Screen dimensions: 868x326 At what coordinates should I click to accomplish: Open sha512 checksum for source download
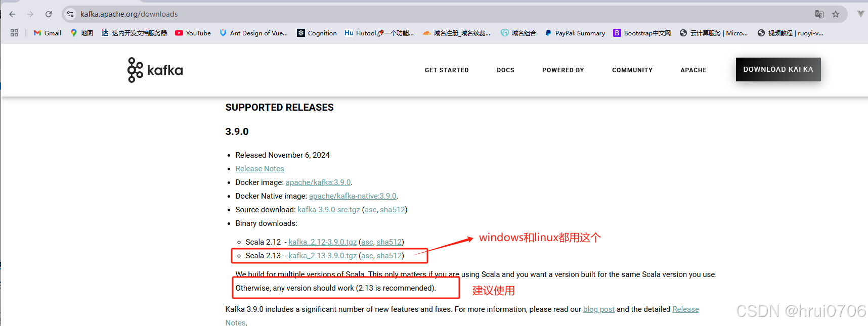click(393, 210)
